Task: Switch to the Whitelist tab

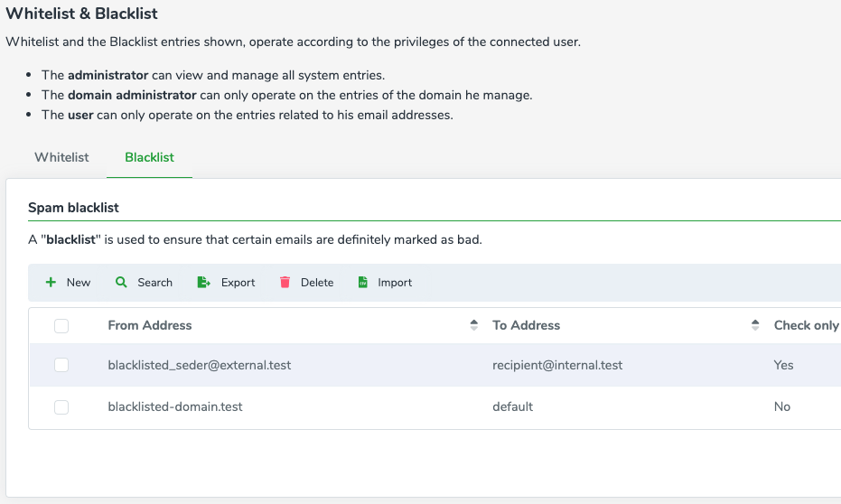Action: coord(61,157)
